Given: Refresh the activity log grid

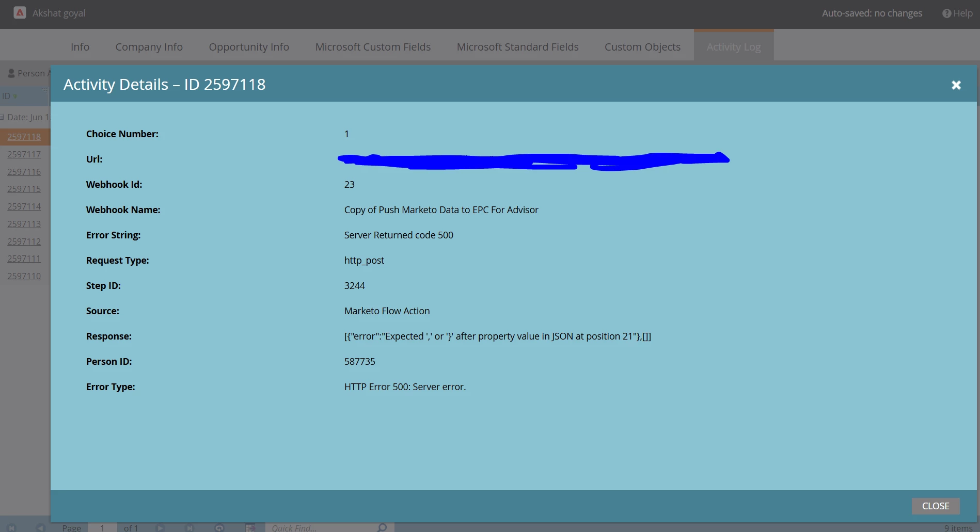Looking at the screenshot, I should pyautogui.click(x=219, y=528).
